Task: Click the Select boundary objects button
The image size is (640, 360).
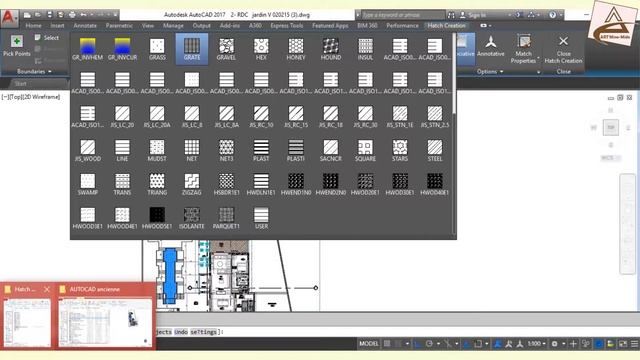Action: [47, 38]
